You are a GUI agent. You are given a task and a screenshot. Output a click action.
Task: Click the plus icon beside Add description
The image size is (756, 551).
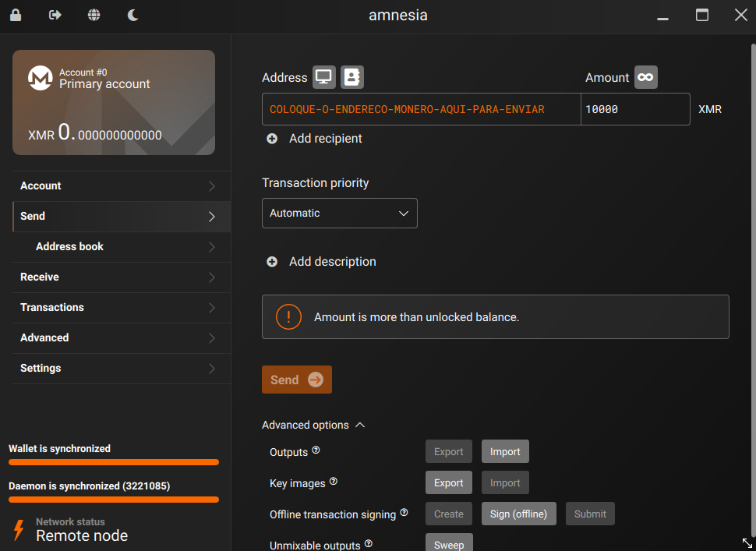coord(272,262)
